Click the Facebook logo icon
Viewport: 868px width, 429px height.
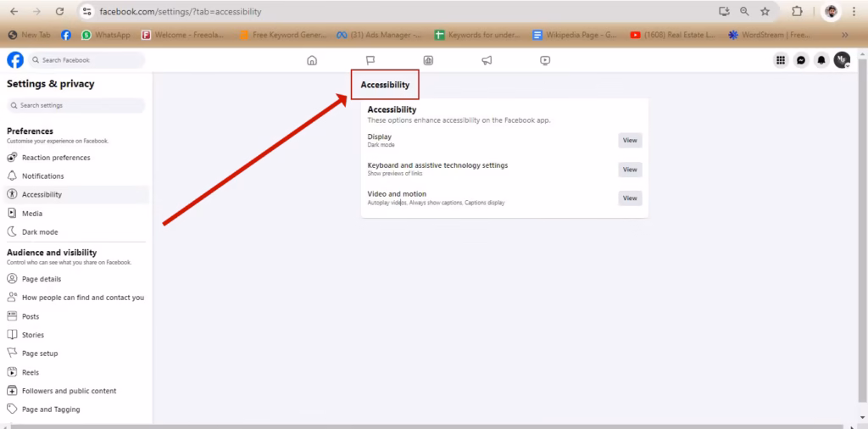pyautogui.click(x=15, y=60)
